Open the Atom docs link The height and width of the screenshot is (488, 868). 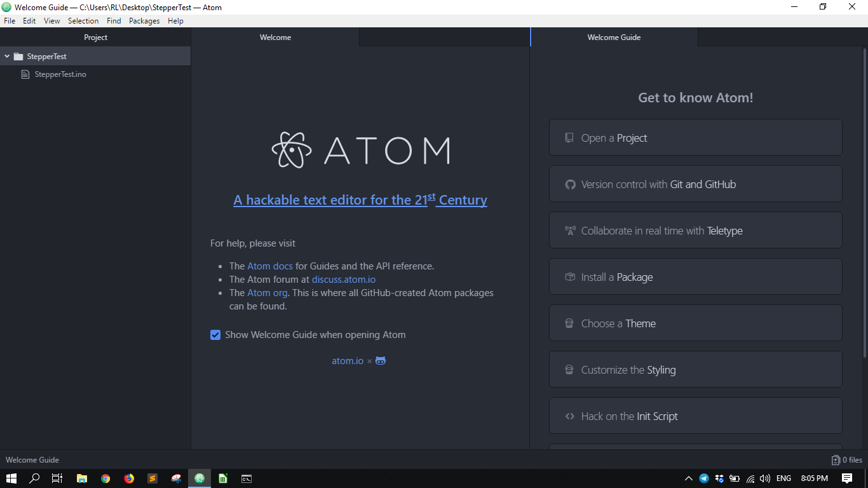[x=270, y=266]
